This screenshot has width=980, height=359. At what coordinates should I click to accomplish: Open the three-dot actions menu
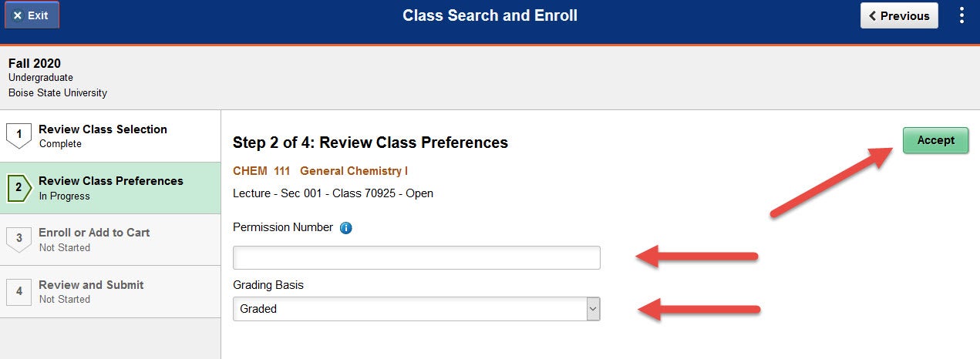point(961,15)
